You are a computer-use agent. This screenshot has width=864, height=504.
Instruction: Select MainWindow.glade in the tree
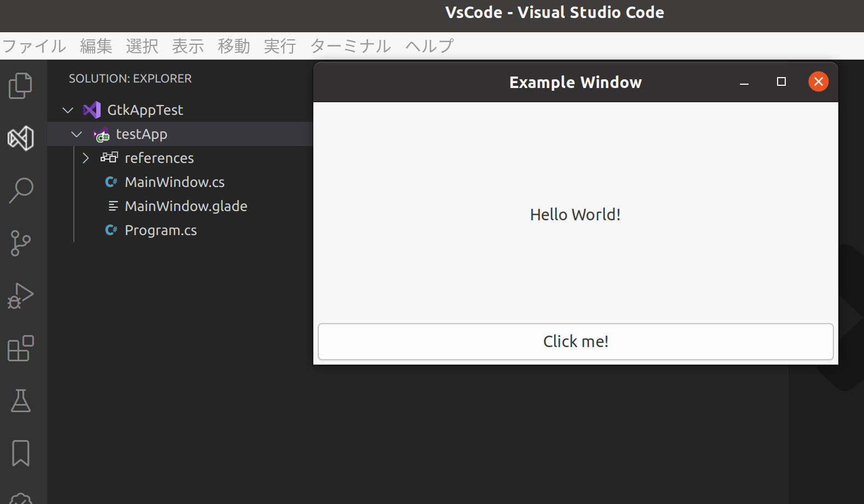pyautogui.click(x=186, y=206)
